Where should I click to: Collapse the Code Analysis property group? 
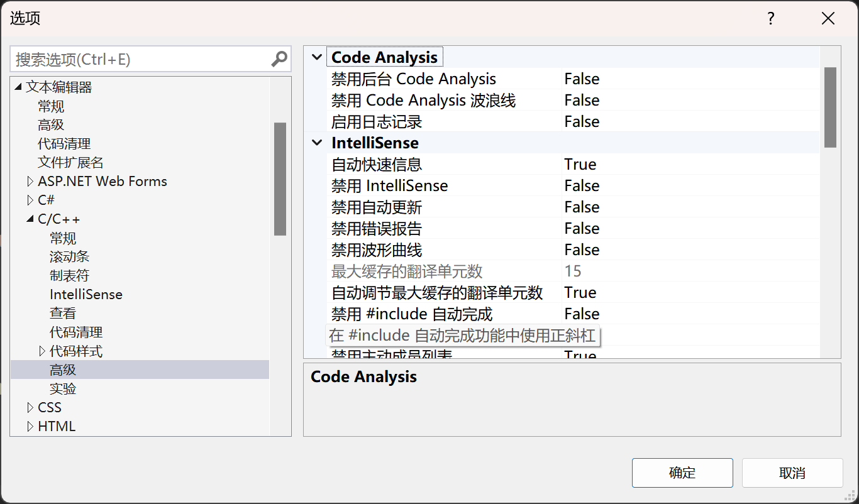point(317,58)
